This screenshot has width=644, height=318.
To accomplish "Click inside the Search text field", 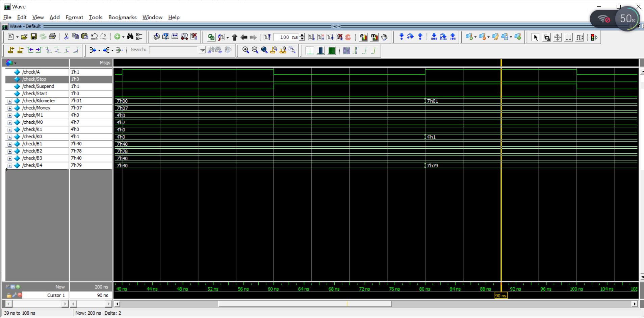I will 174,50.
